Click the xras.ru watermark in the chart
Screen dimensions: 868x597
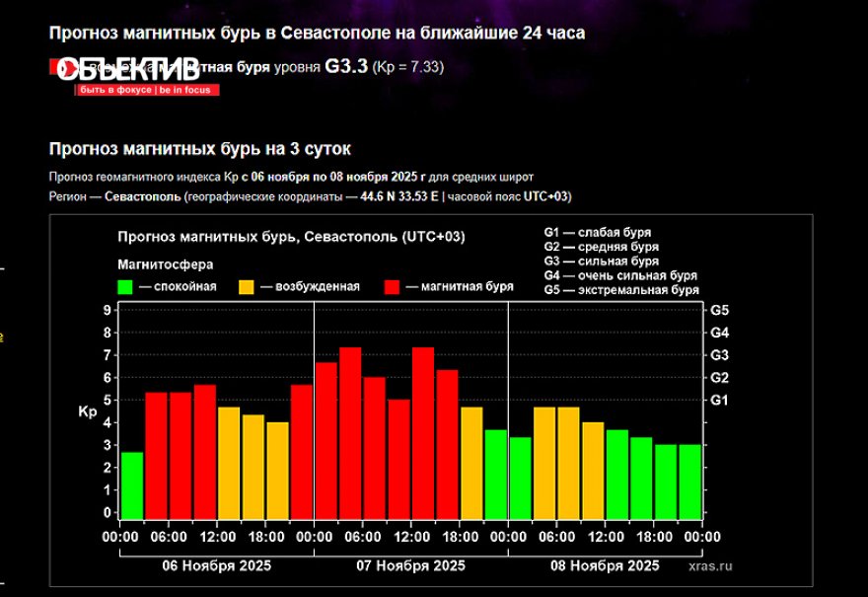point(710,565)
